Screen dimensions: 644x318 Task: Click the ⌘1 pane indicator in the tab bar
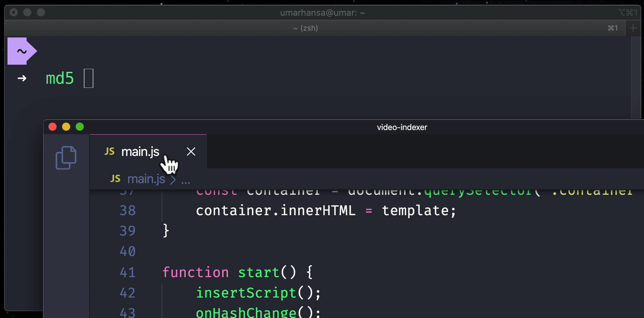point(613,28)
